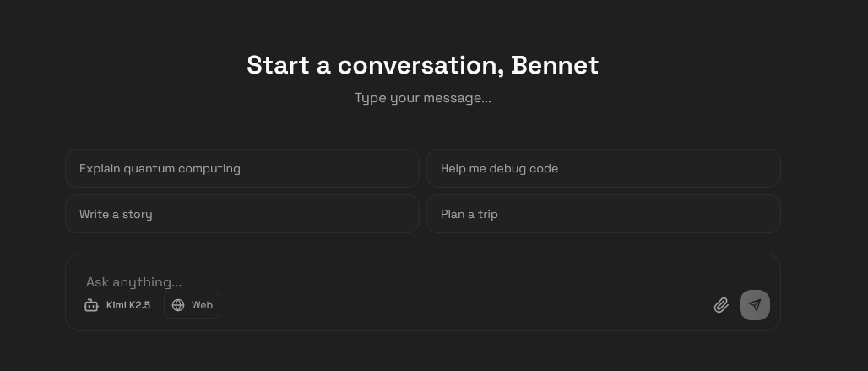Focus the "Ask anything..." message field

(338, 281)
